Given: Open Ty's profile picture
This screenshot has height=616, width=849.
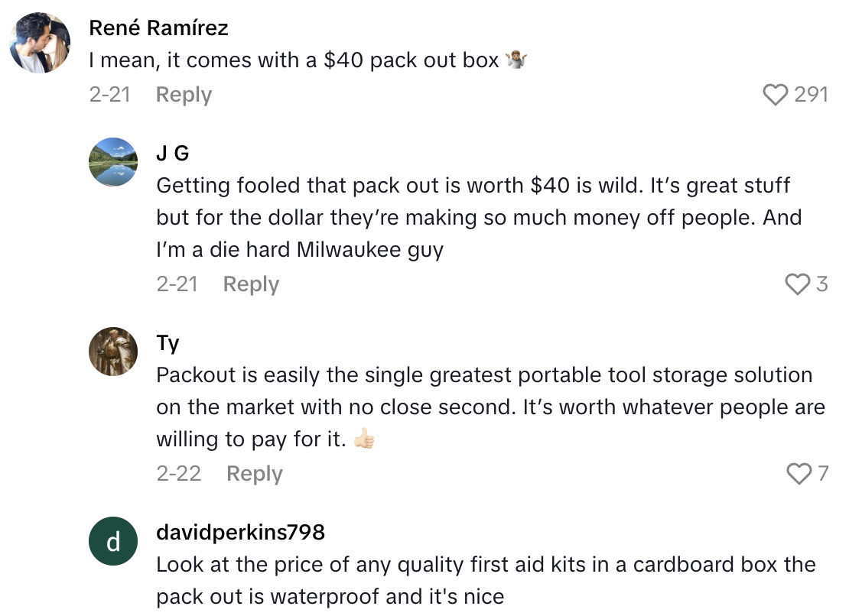Looking at the screenshot, I should (112, 352).
